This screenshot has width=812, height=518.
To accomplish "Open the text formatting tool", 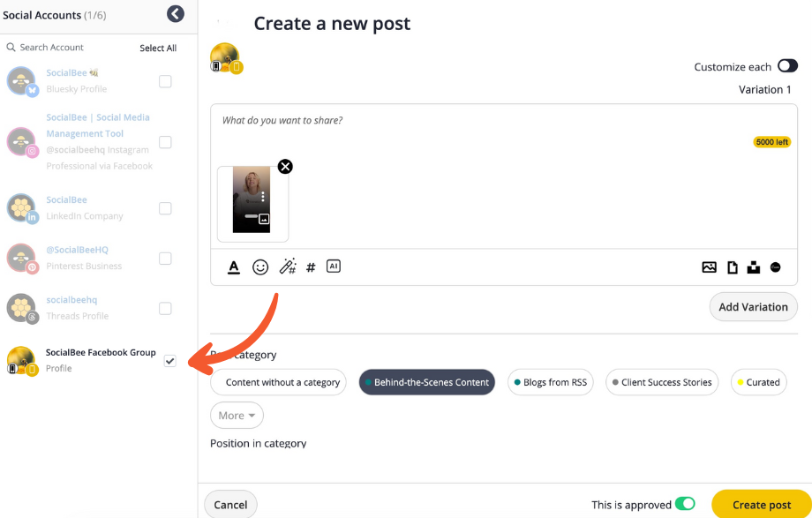I will 234,267.
